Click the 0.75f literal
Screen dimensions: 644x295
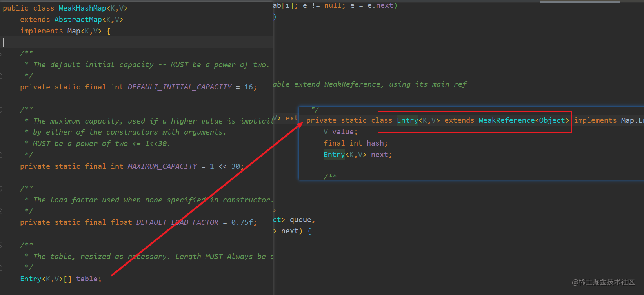click(x=242, y=222)
